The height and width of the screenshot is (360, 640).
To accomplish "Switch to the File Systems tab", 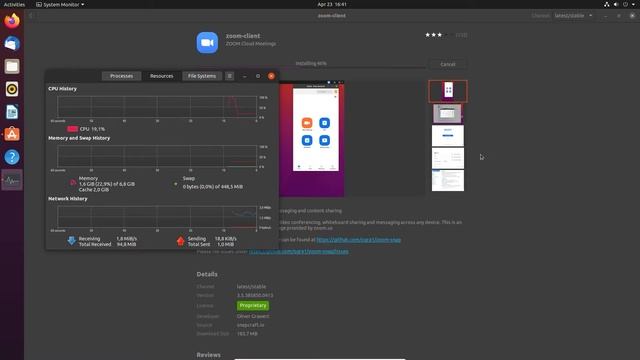I will point(202,76).
